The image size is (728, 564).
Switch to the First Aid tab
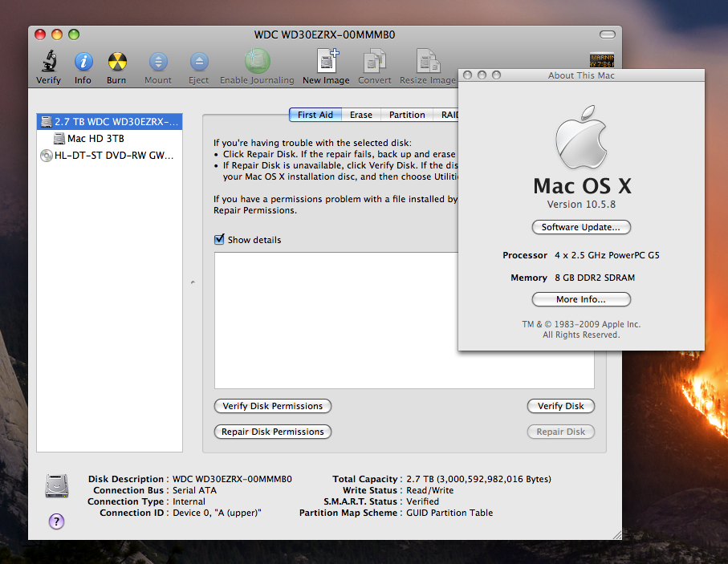pos(315,115)
